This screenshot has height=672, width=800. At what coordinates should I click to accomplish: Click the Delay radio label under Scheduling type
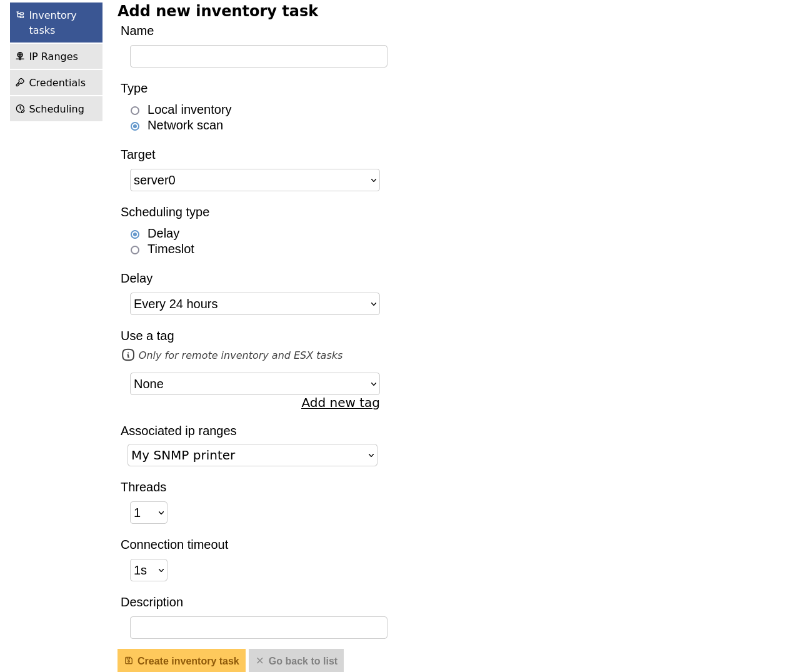coord(163,233)
